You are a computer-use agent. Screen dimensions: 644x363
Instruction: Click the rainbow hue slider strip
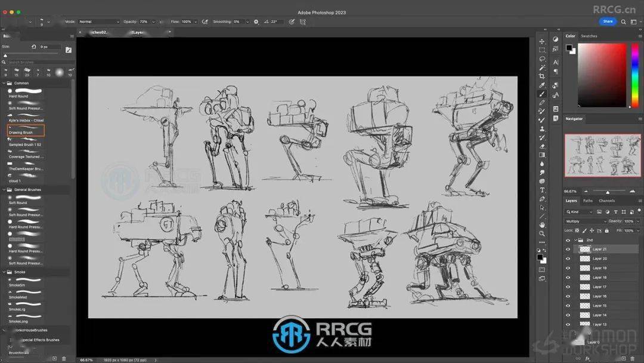pyautogui.click(x=634, y=75)
